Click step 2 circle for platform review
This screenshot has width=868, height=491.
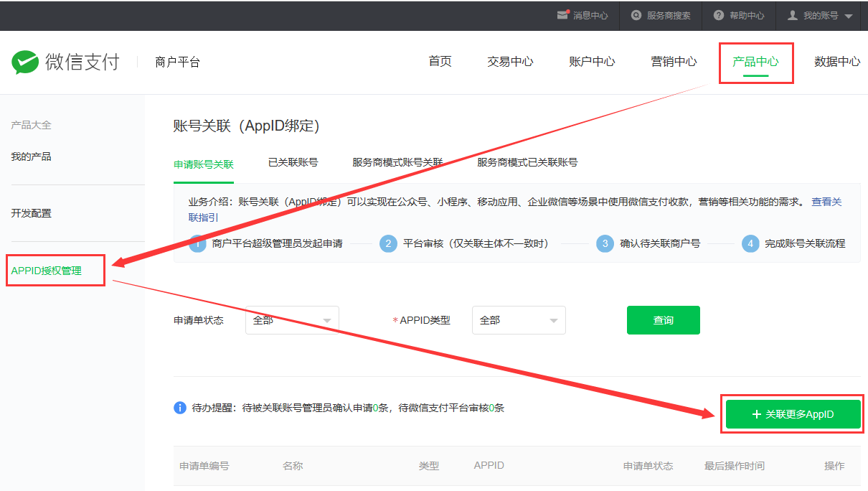[388, 243]
